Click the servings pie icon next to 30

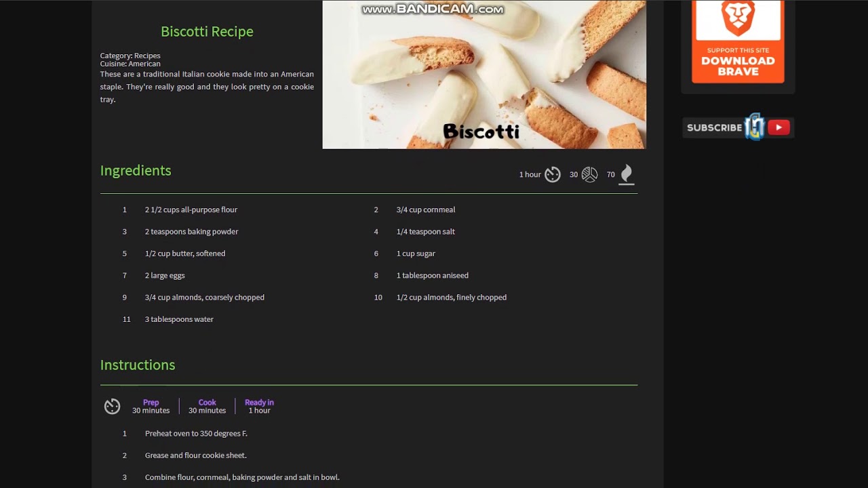590,175
